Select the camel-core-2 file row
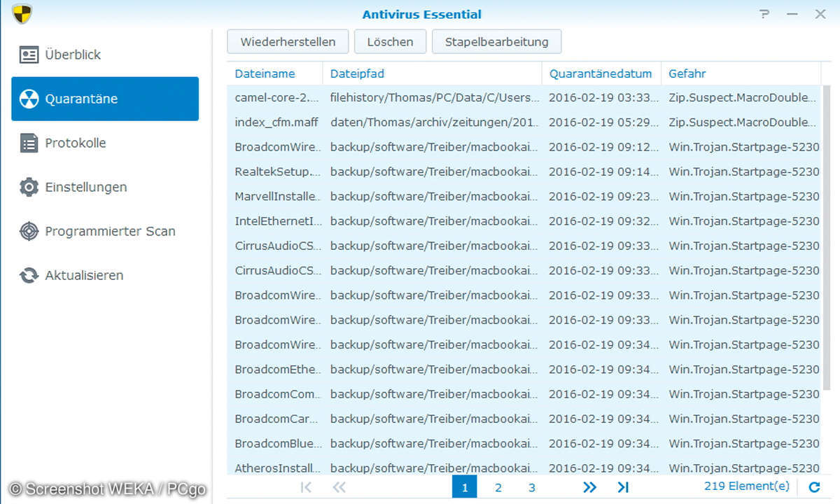This screenshot has height=504, width=840. coord(524,98)
